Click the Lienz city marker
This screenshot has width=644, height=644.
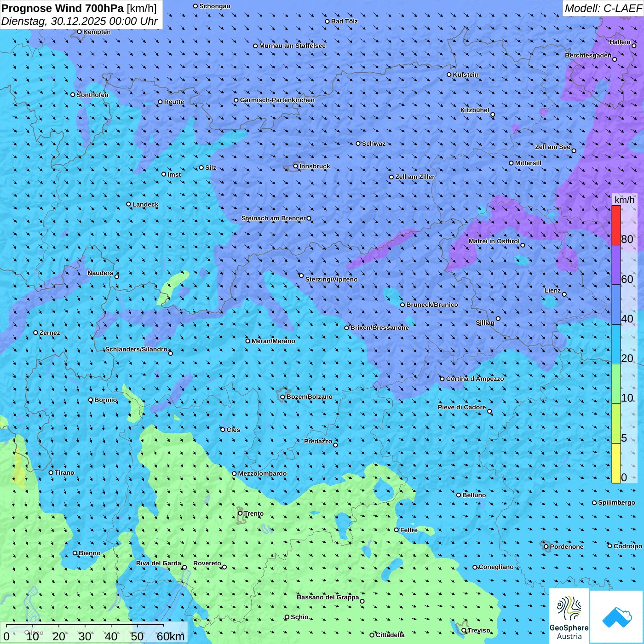[564, 294]
